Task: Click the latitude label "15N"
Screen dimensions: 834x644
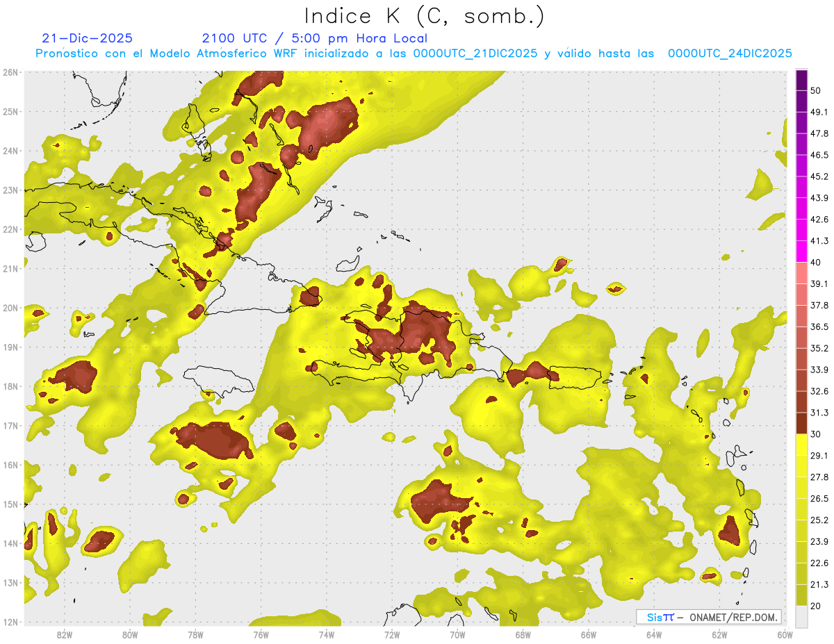Action: 10,504
